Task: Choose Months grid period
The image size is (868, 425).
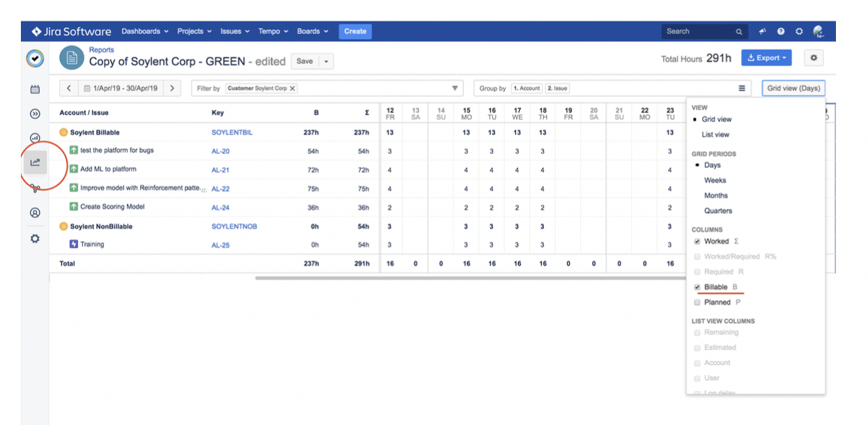Action: [716, 196]
